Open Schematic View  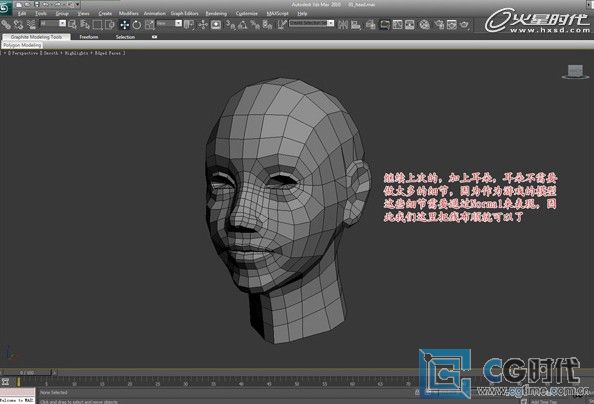click(410, 25)
